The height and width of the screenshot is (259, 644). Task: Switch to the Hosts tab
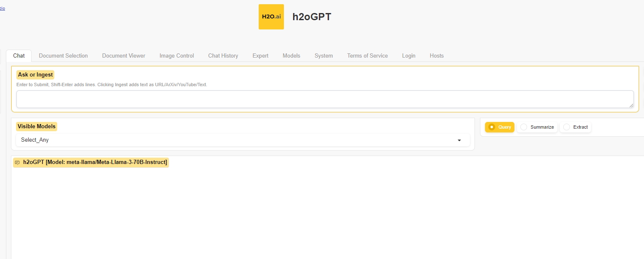[x=437, y=55]
